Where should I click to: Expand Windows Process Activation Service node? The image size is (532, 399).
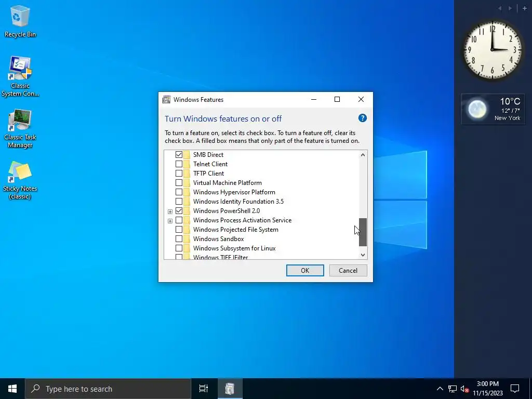point(170,221)
